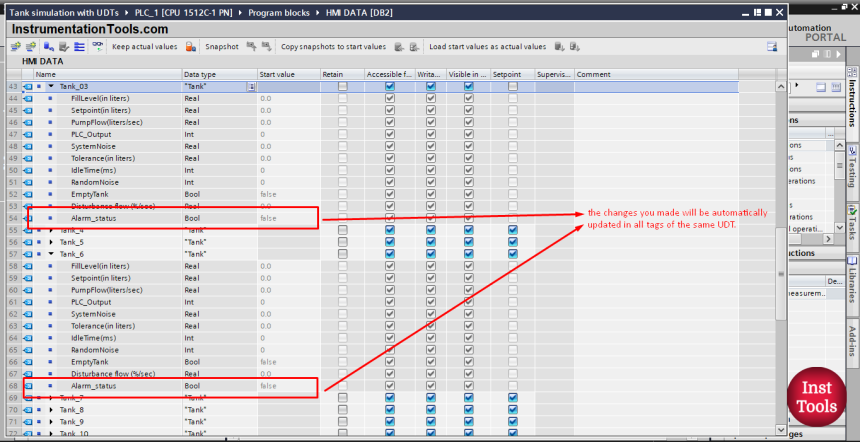The image size is (860, 442).
Task: Click the expand view icon at toolbar right end
Action: 772,47
